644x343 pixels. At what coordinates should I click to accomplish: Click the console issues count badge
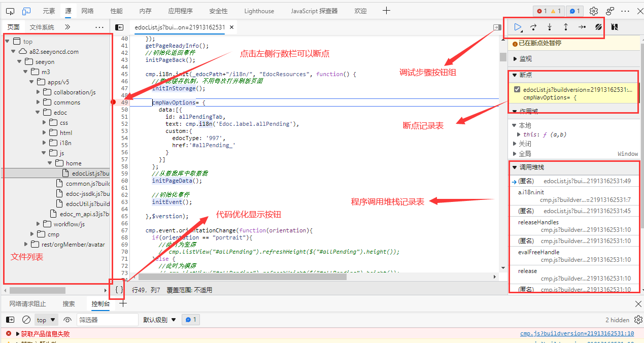pyautogui.click(x=191, y=320)
